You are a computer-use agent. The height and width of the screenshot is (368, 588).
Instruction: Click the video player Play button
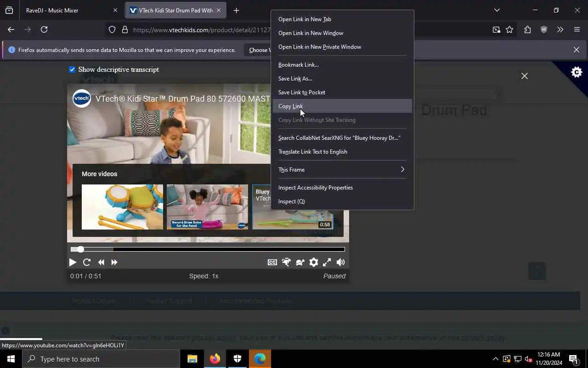coord(73,262)
